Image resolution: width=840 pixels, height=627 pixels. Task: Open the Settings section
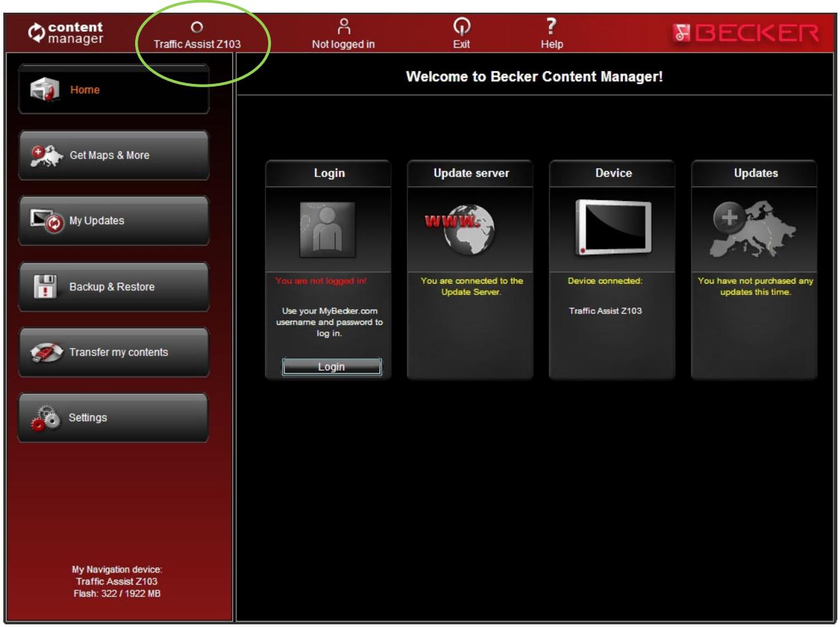[113, 418]
